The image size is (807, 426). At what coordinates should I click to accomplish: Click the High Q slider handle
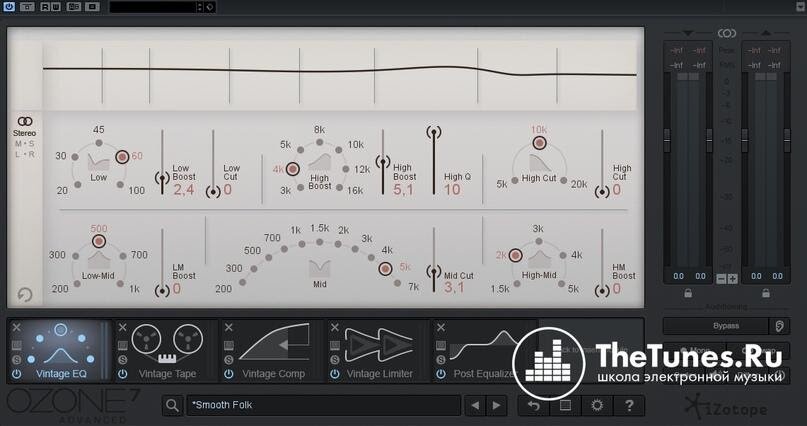pos(434,133)
